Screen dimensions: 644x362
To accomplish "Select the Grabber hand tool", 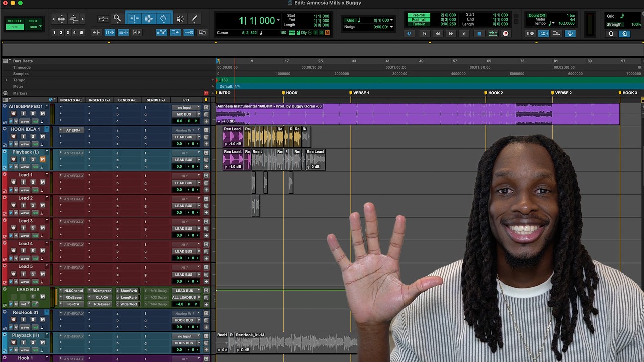I will click(164, 19).
